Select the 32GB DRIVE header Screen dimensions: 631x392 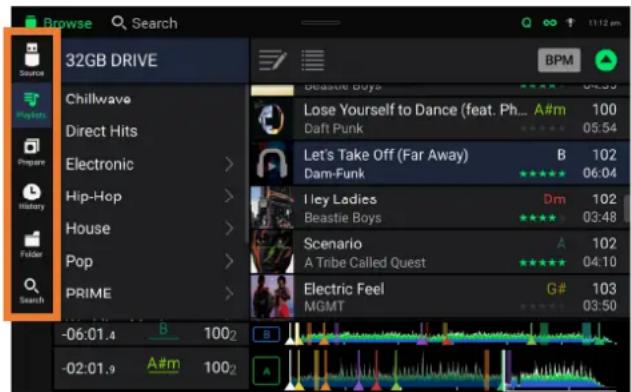click(155, 60)
